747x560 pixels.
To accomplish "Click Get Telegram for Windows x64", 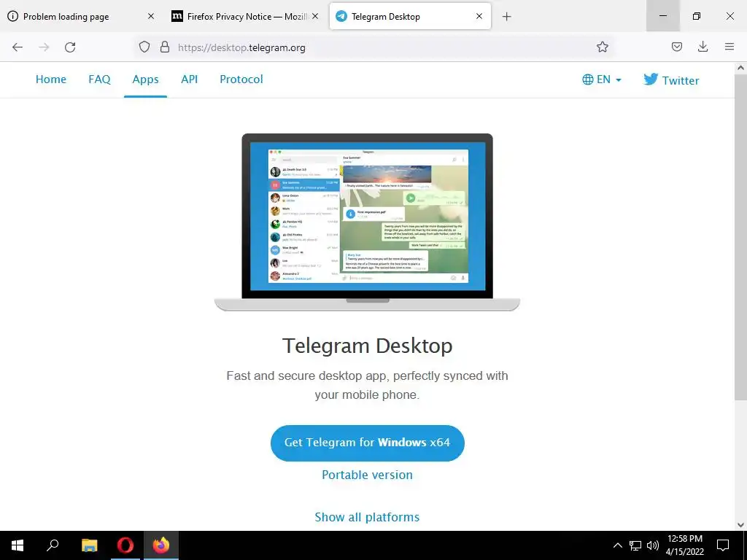I will click(x=368, y=443).
